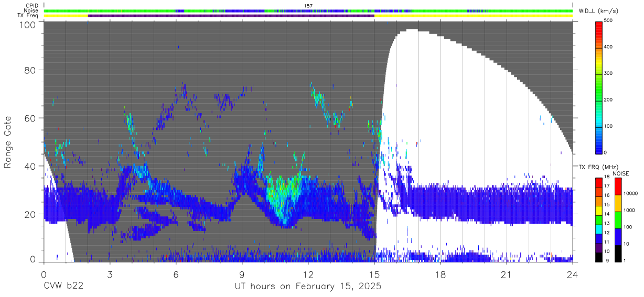Click the TX FRQ colorbar
The height and width of the screenshot is (297, 644).
tap(599, 219)
